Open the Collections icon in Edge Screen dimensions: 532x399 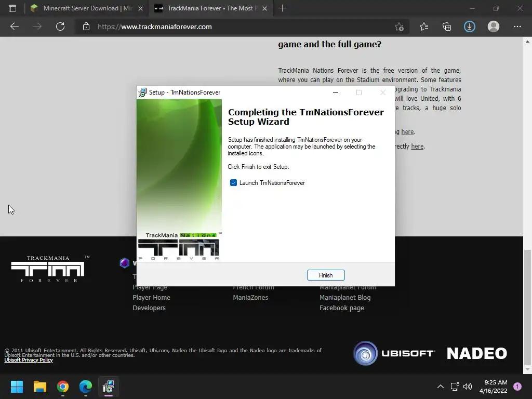click(x=447, y=26)
